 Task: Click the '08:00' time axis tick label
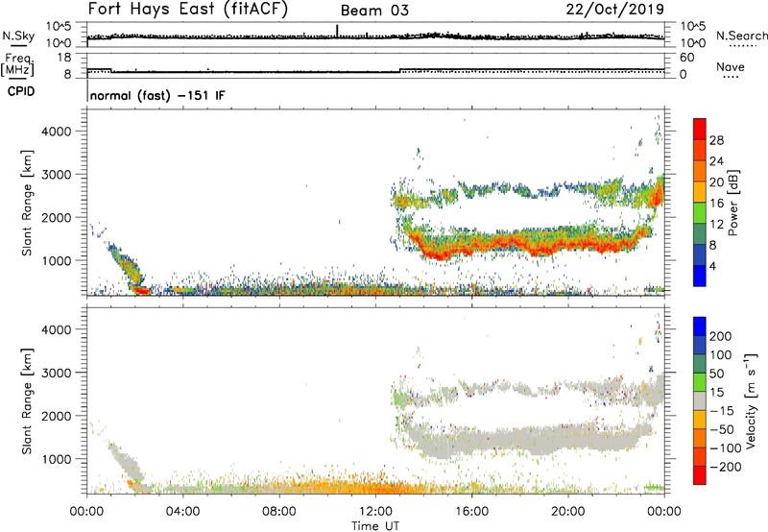tap(279, 512)
